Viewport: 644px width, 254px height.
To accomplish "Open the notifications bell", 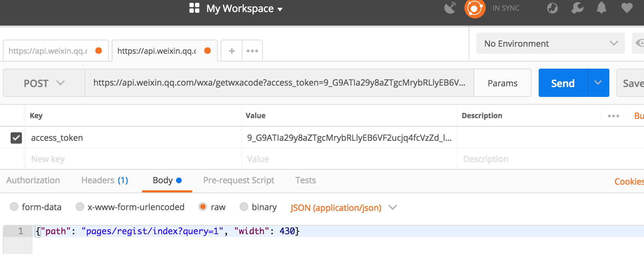I will pyautogui.click(x=601, y=7).
